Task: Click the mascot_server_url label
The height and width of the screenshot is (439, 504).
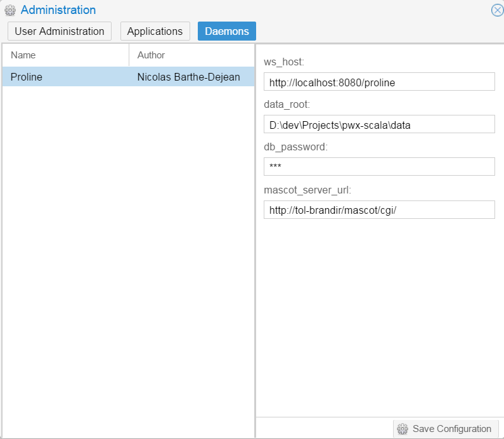Action: (306, 190)
